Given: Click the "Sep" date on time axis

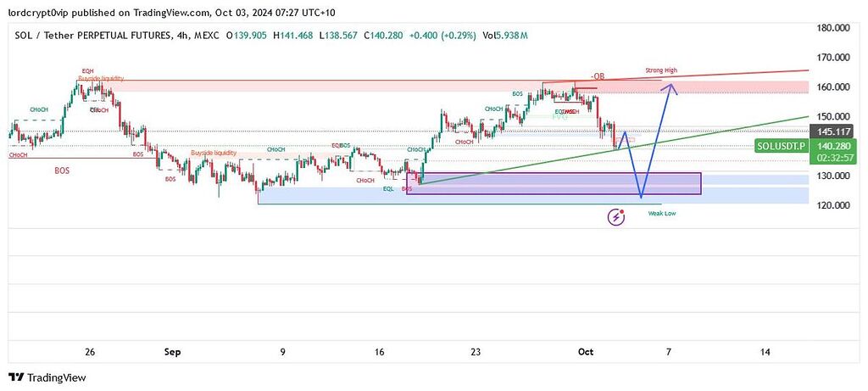Looking at the screenshot, I should 173,351.
